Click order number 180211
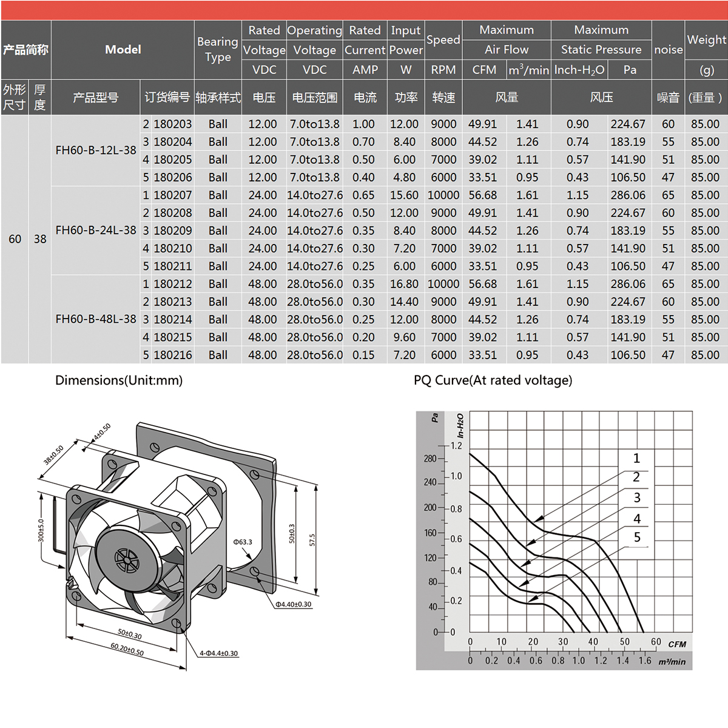The image size is (728, 728). tap(173, 266)
